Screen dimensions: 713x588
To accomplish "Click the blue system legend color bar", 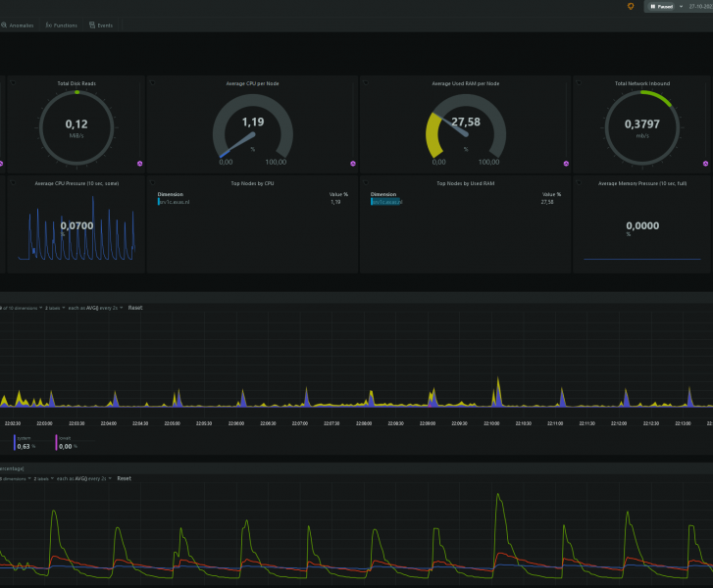I will (x=15, y=443).
